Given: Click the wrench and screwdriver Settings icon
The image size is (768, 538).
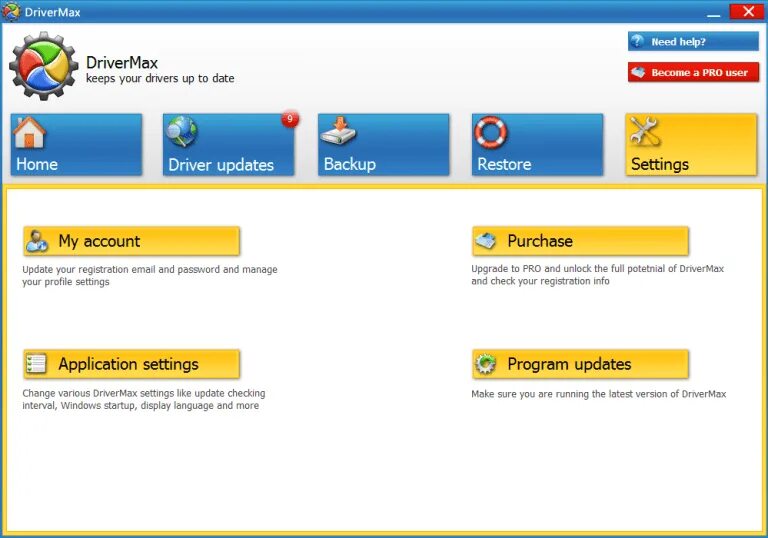Looking at the screenshot, I should tap(645, 131).
